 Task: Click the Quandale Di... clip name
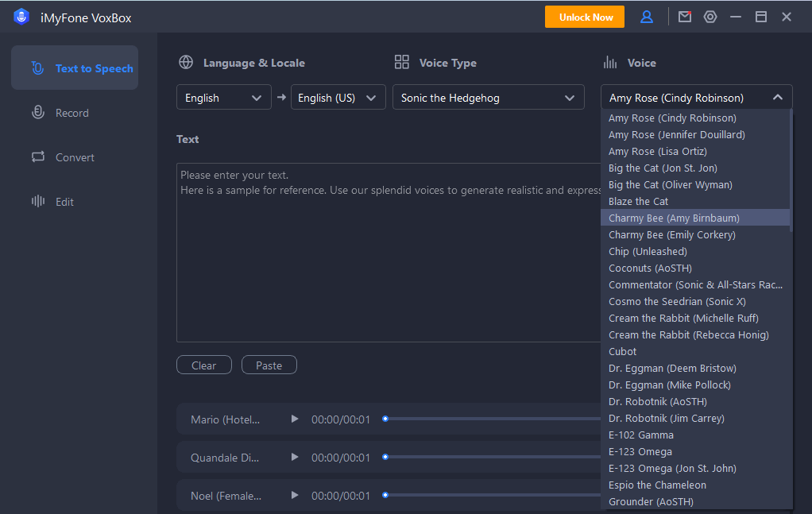[x=225, y=458]
